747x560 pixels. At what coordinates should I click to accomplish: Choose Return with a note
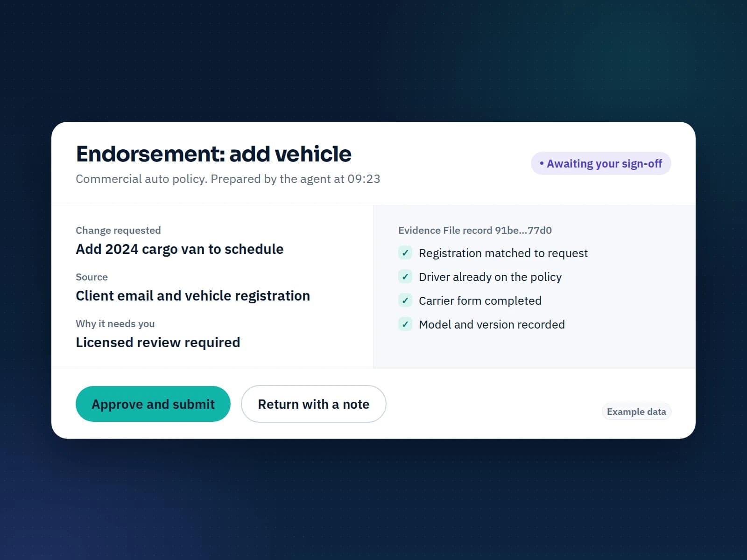(x=314, y=404)
